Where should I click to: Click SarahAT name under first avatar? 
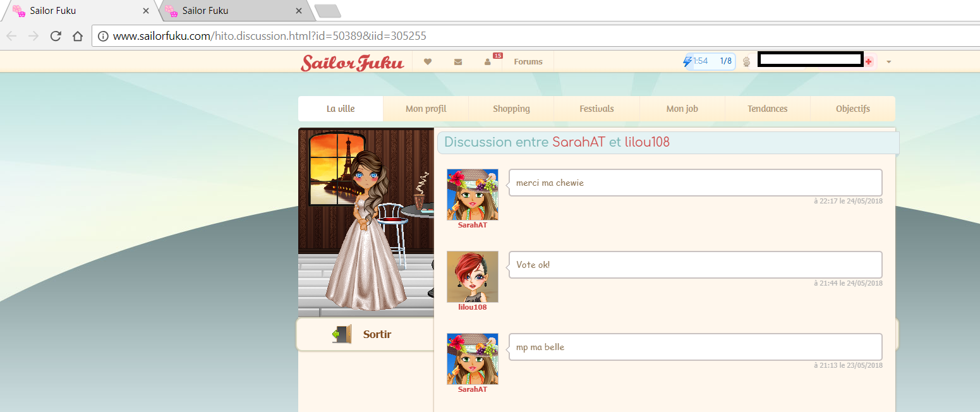(473, 225)
